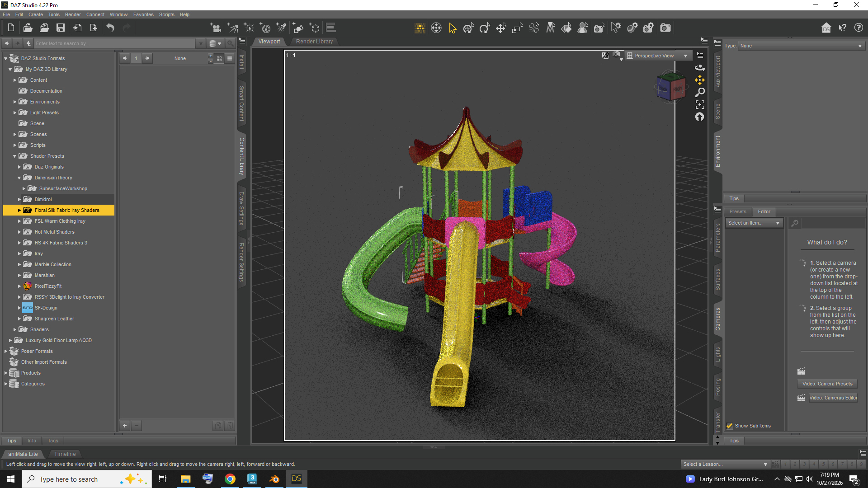The width and height of the screenshot is (868, 488).
Task: Open the Surfaces side tab
Action: [717, 279]
